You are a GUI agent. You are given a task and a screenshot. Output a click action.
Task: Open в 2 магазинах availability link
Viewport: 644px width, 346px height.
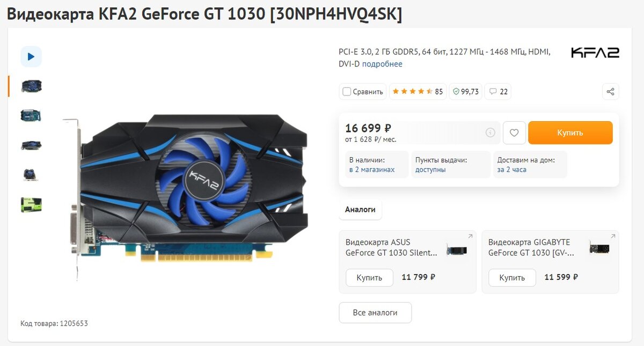(x=372, y=170)
